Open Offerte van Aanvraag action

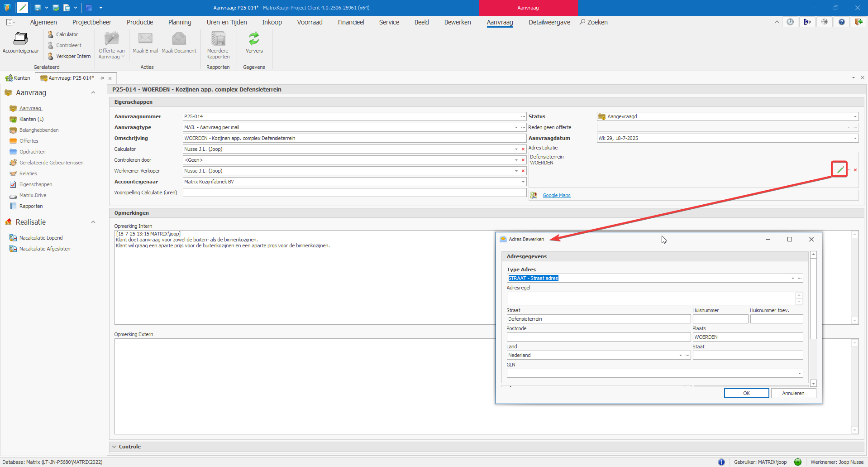[111, 45]
